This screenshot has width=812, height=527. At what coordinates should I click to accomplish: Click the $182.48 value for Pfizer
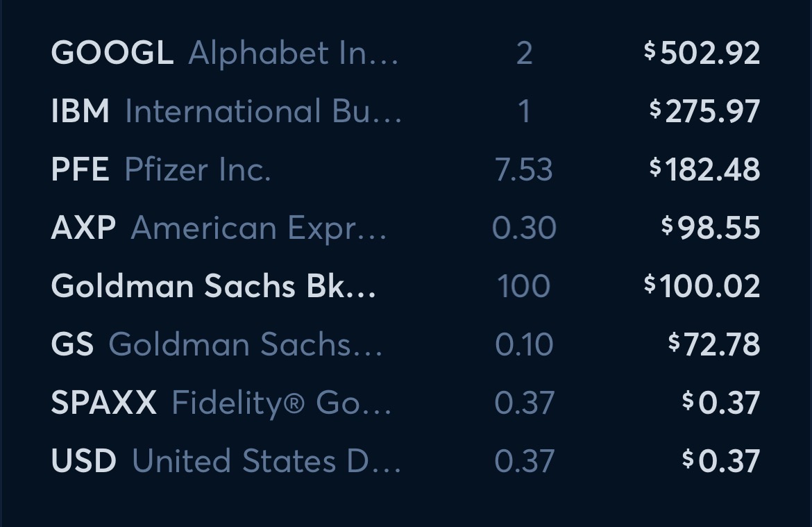click(704, 170)
